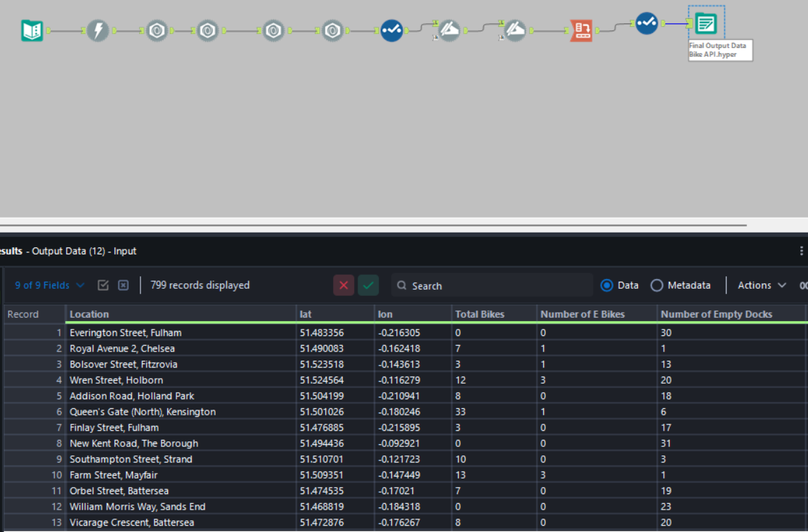Click the lightning bolt Download tool
Image resolution: width=808 pixels, height=532 pixels.
pyautogui.click(x=98, y=30)
